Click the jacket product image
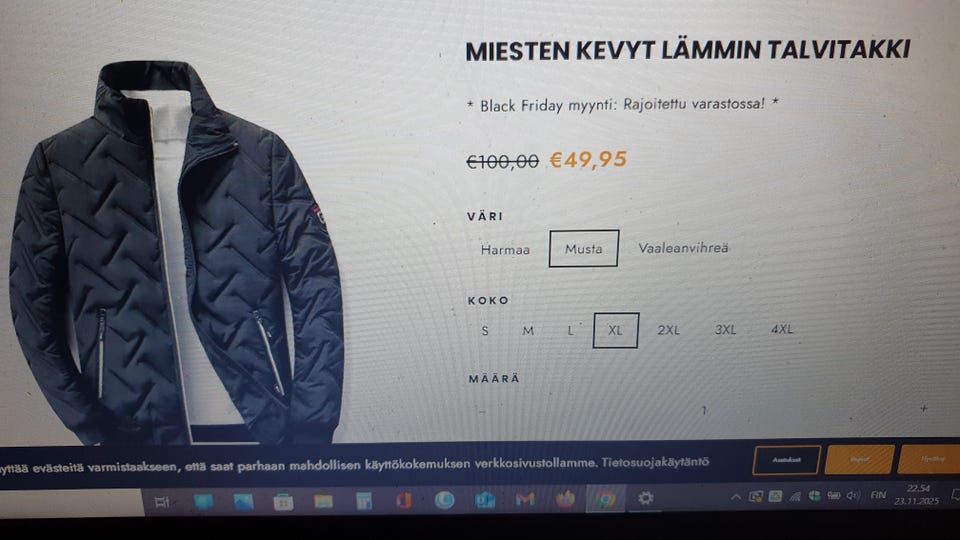 point(176,252)
